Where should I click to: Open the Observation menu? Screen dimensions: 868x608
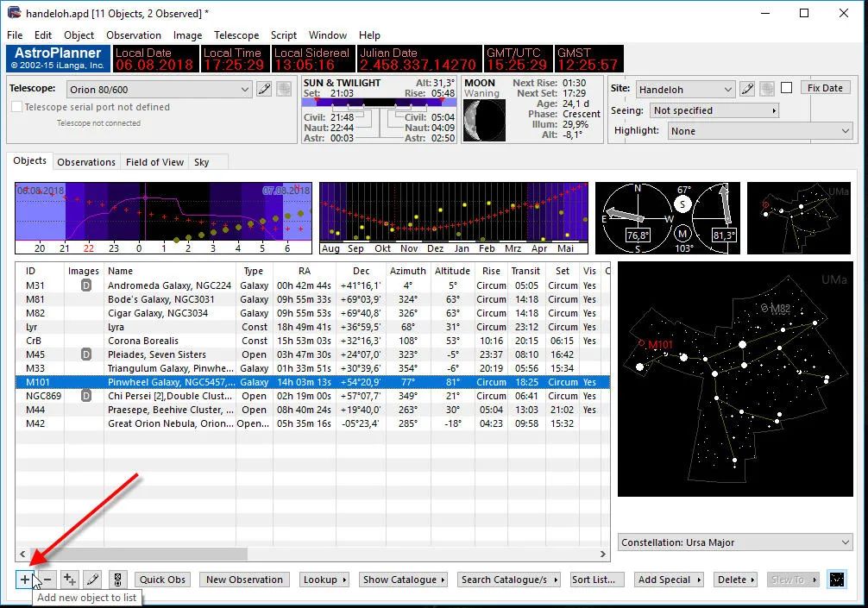coord(134,35)
